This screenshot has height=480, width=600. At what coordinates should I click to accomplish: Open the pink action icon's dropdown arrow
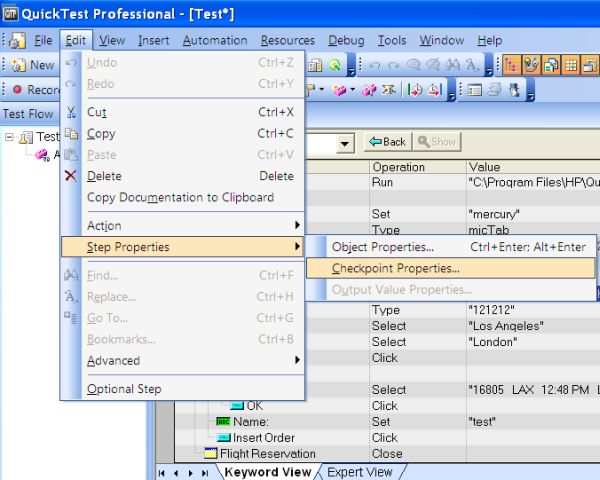(x=352, y=90)
